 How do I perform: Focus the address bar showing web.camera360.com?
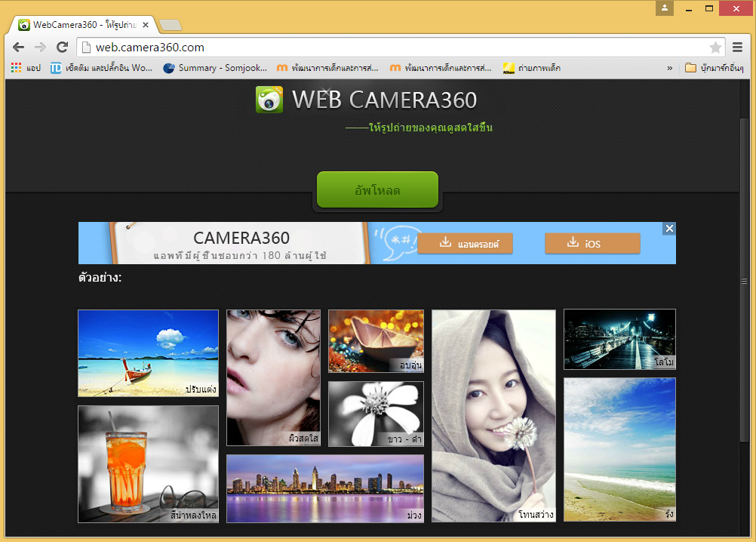tap(401, 48)
